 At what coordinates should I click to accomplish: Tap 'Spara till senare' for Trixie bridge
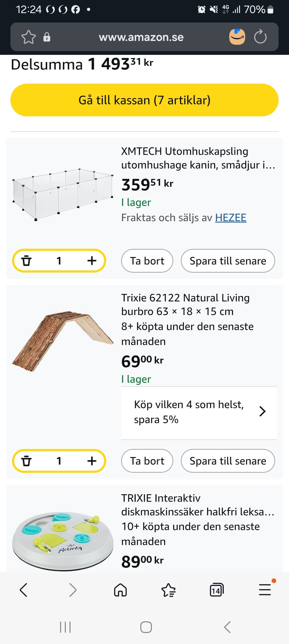pos(228,461)
